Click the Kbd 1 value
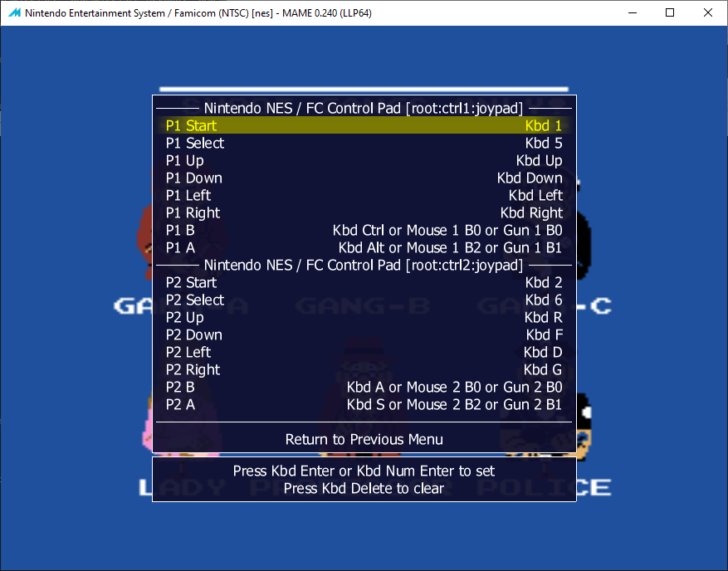 543,125
